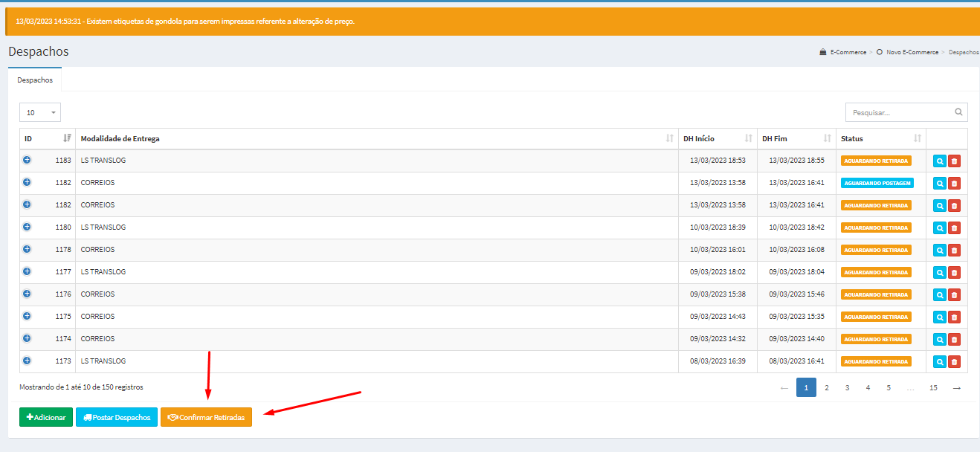Image resolution: width=980 pixels, height=452 pixels.
Task: Expand row 1177 details
Action: click(x=27, y=271)
